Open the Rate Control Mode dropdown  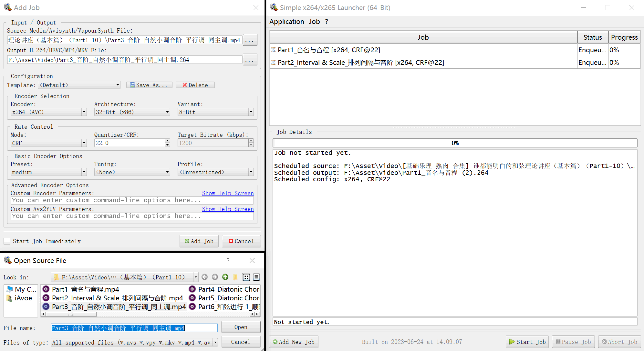[48, 143]
